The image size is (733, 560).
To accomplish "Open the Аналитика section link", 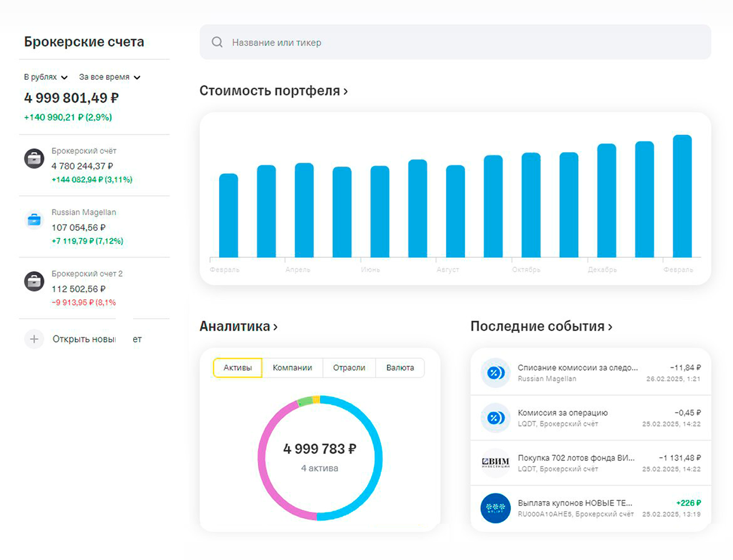I will (x=239, y=326).
